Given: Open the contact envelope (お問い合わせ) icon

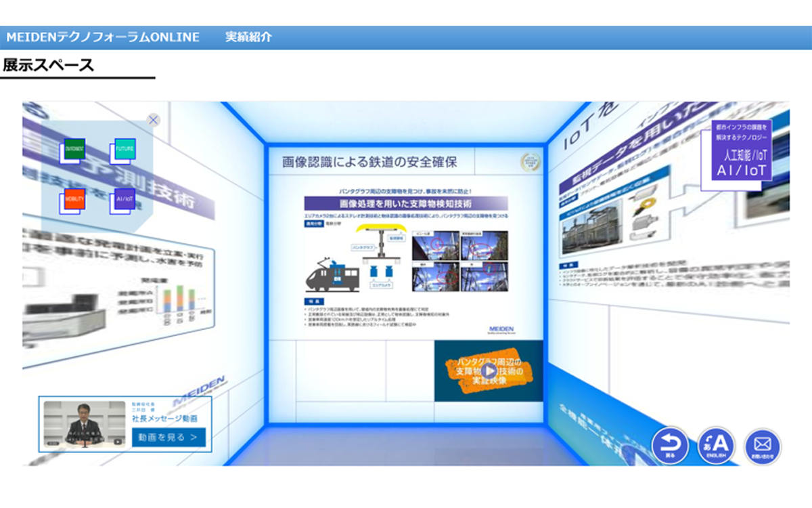Looking at the screenshot, I should pos(762,446).
